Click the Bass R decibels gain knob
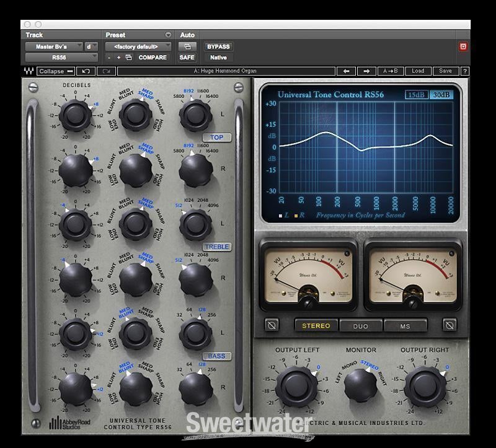 tap(75, 389)
